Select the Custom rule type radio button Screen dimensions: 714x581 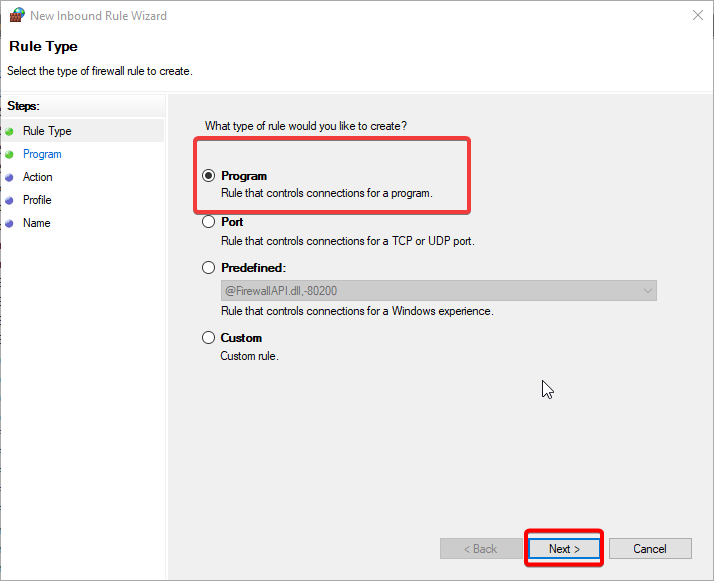[x=209, y=338]
